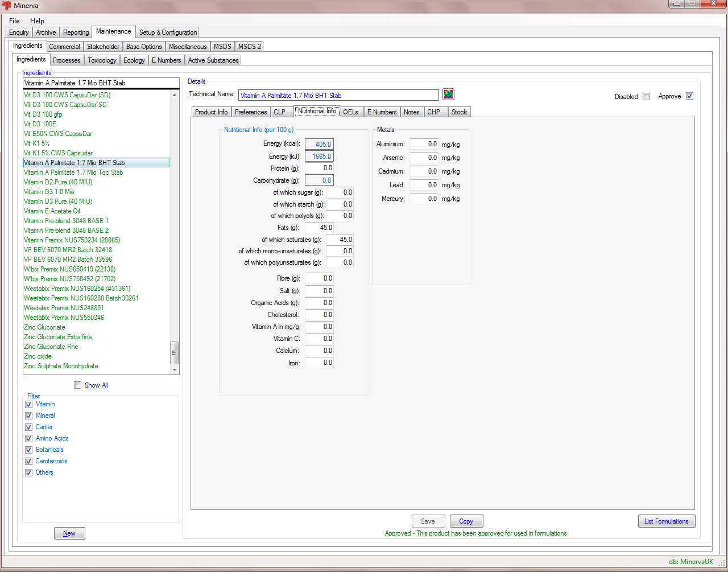Click the ingredient list scrollbar up arrow
The width and height of the screenshot is (728, 572).
click(175, 95)
